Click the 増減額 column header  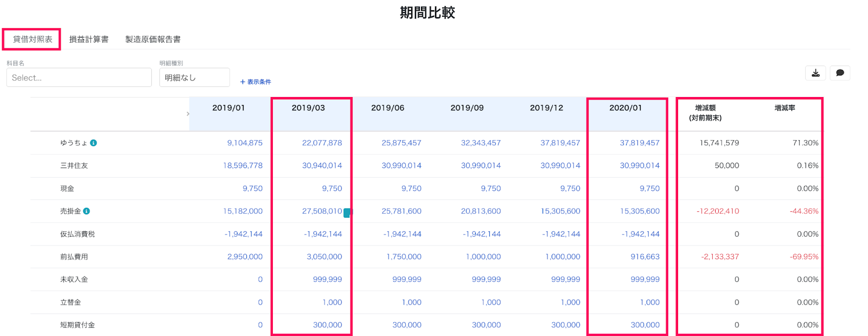point(705,113)
